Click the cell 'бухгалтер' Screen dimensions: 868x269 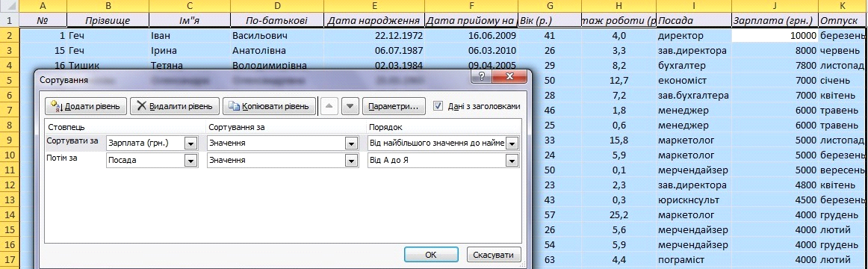click(x=694, y=65)
